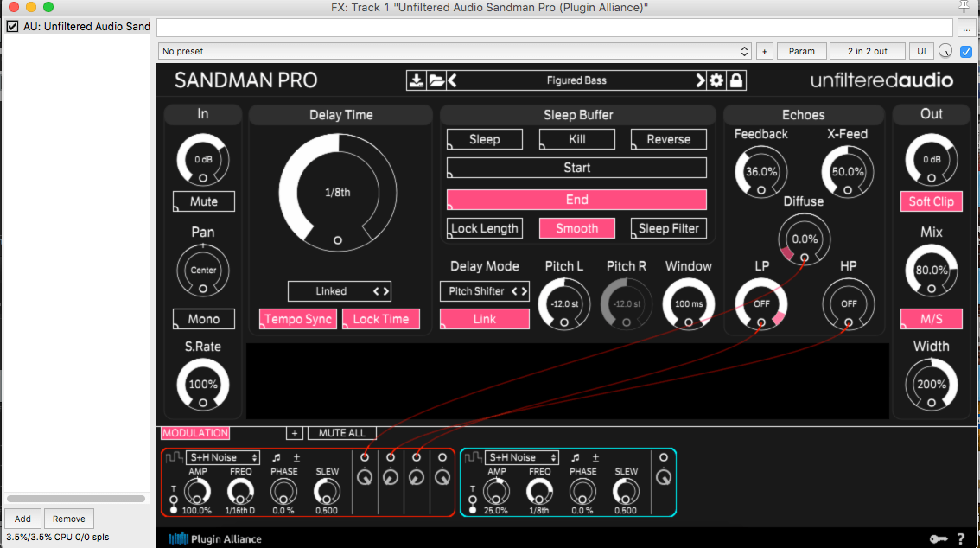Click the Add FX button
The height and width of the screenshot is (548, 980).
click(x=22, y=519)
